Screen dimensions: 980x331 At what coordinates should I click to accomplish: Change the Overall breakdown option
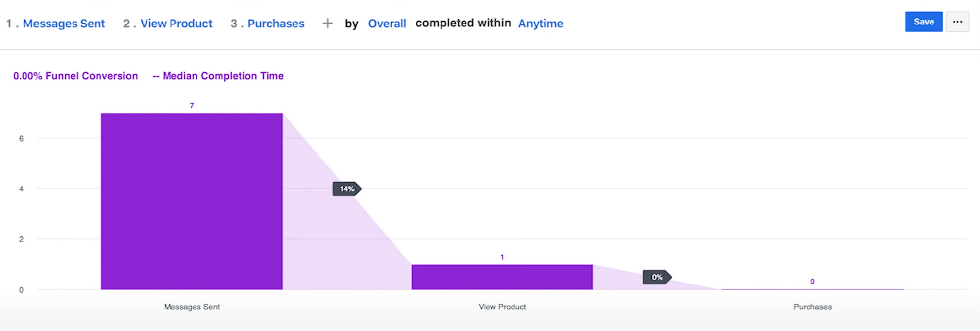click(x=387, y=24)
